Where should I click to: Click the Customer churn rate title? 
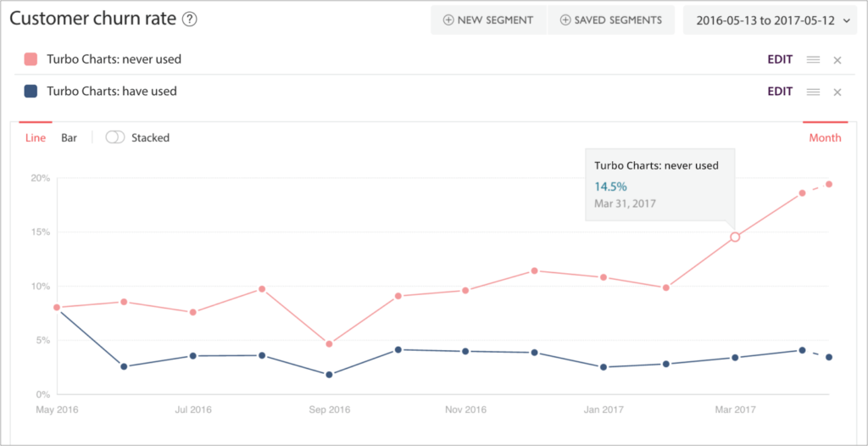click(93, 20)
